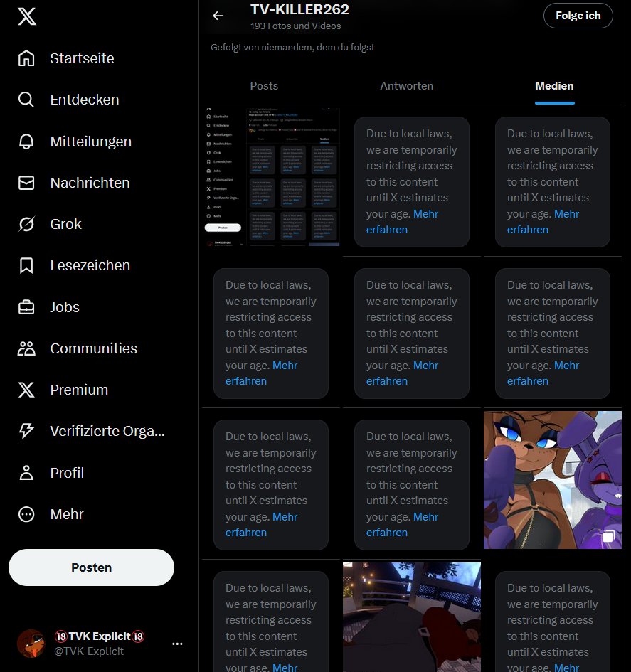Click Mehr erfahren in first-row right card
Viewport: 631px width, 672px height.
[543, 222]
